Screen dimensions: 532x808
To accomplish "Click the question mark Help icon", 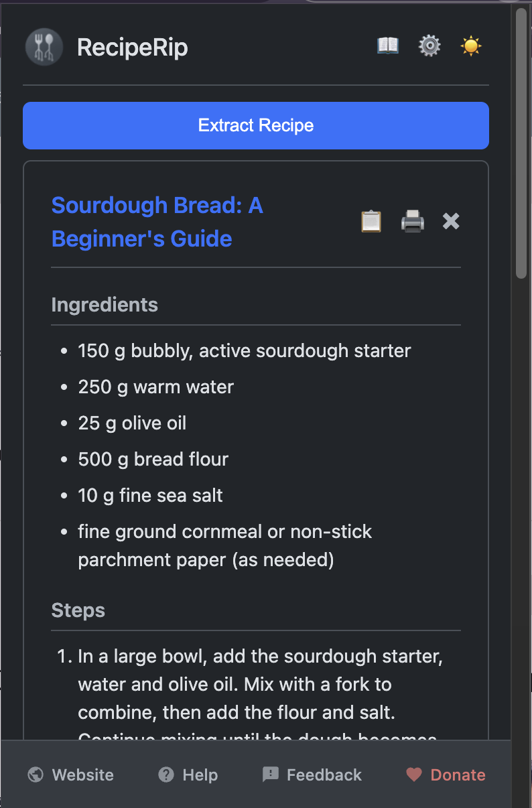I will (x=166, y=775).
